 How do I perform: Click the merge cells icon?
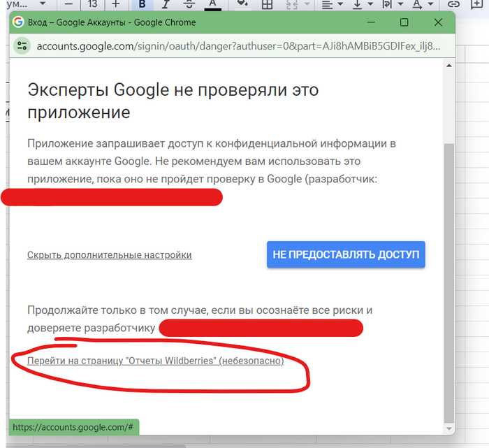coord(291,5)
